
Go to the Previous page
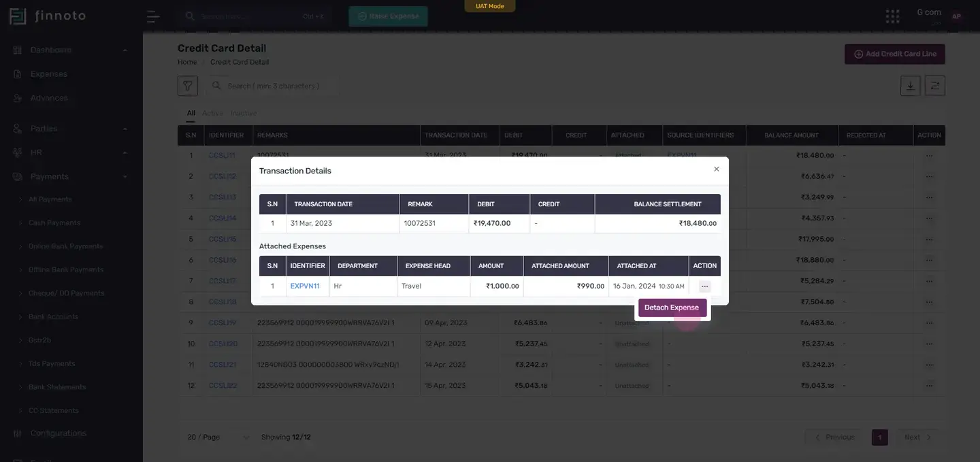(834, 438)
